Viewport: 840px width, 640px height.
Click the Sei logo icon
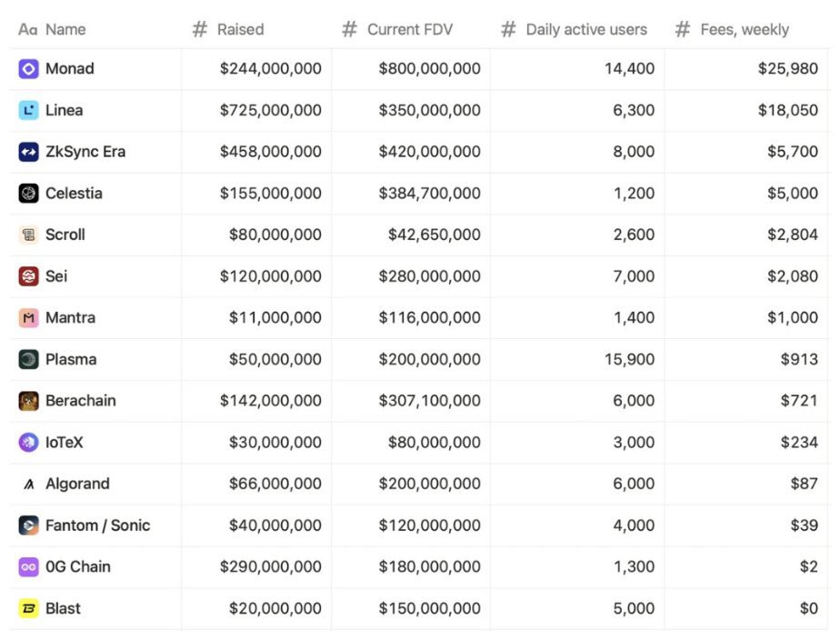(28, 276)
